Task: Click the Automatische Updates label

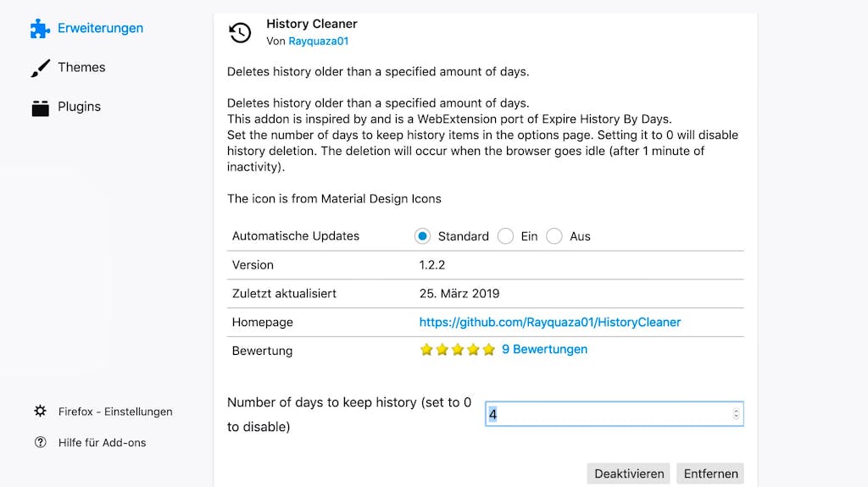Action: tap(296, 236)
